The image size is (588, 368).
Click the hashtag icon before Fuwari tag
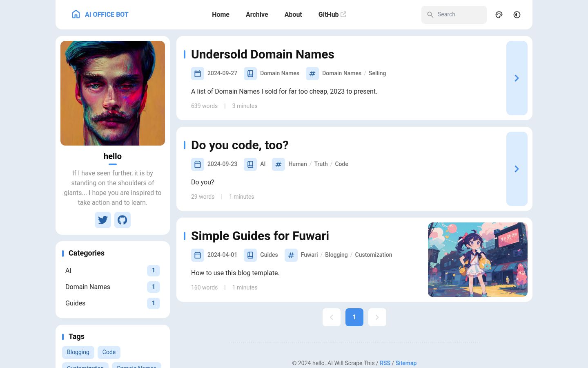[x=291, y=255]
